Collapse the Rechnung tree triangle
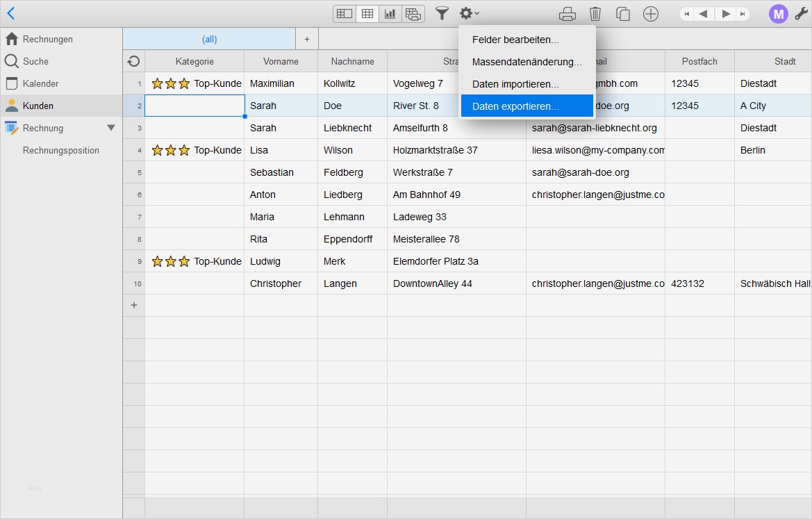 111,128
